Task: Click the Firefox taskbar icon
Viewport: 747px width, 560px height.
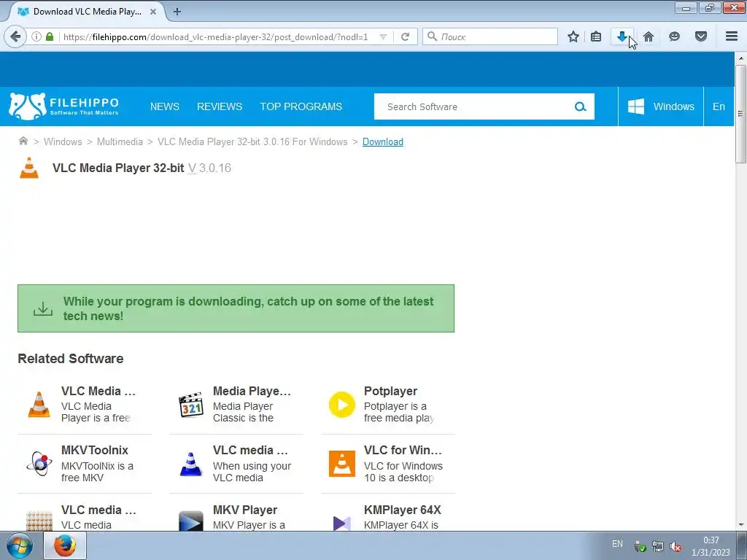Action: tap(65, 545)
